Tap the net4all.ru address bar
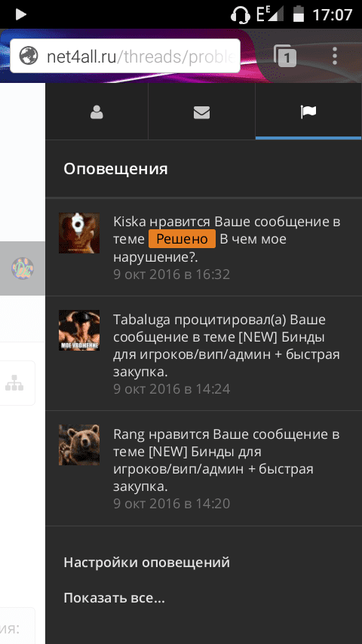Image resolution: width=362 pixels, height=644 pixels. tap(125, 56)
